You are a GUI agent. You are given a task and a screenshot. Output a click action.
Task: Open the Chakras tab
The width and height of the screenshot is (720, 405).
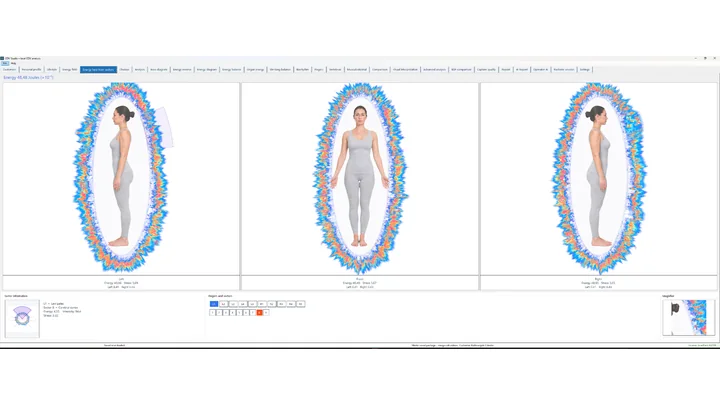click(x=124, y=69)
